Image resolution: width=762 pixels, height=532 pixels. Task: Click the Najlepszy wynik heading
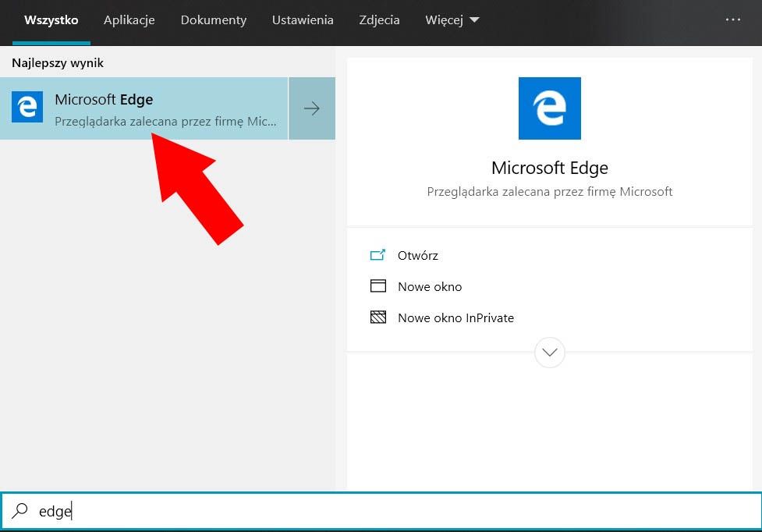coord(58,63)
